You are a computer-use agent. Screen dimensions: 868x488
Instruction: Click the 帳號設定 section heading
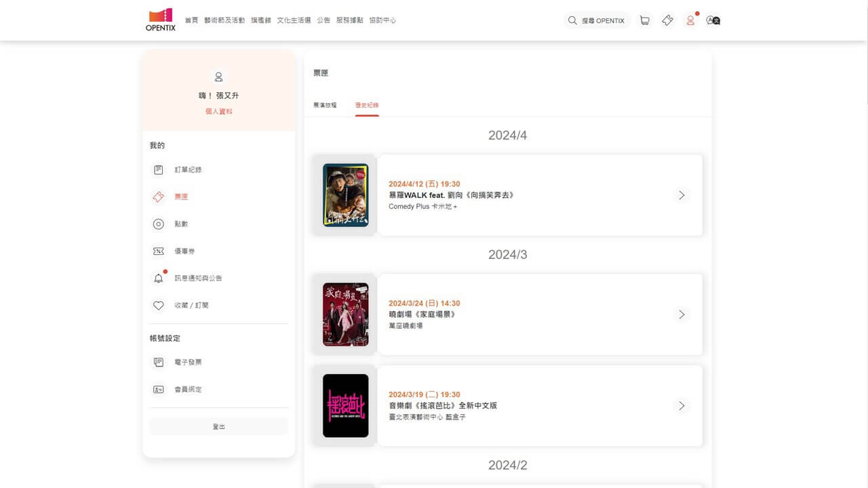click(x=165, y=338)
